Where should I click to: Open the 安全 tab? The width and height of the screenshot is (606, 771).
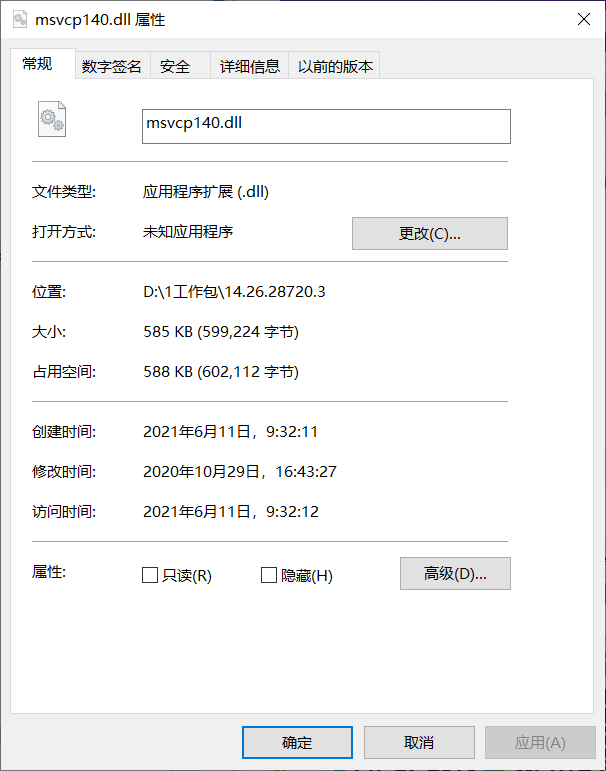(x=175, y=66)
